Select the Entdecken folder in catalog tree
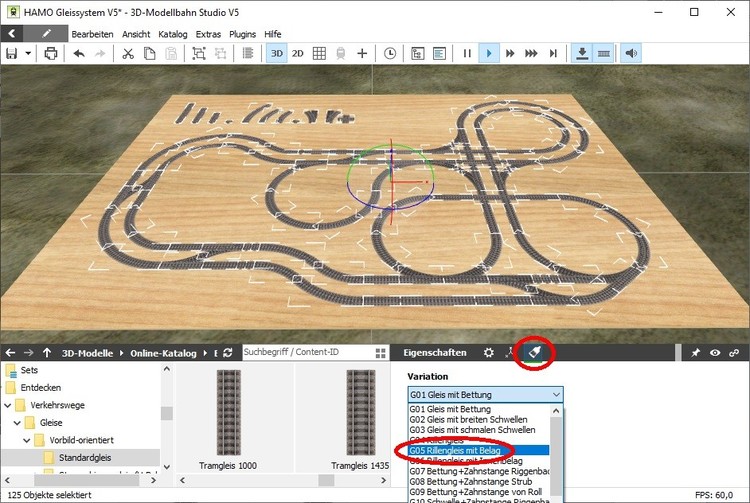The width and height of the screenshot is (750, 503). [x=41, y=387]
